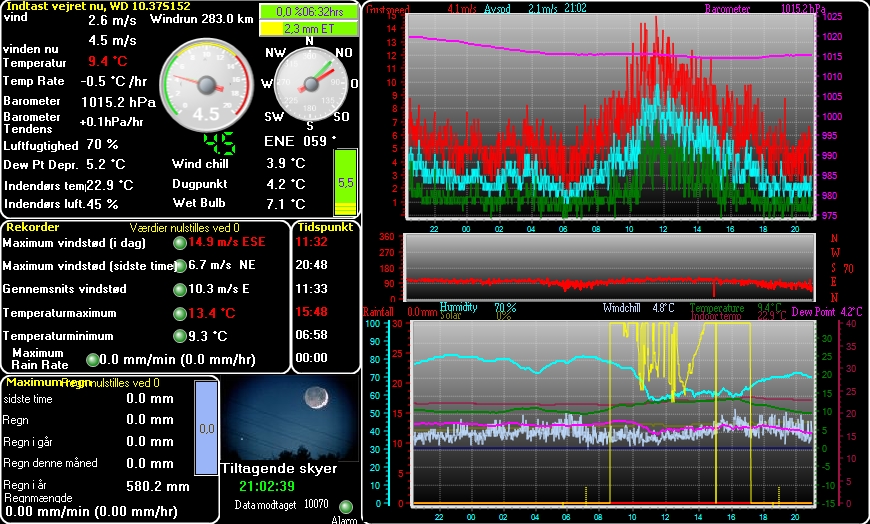Click the wind direction compass dial
Screen dimensions: 870x524
click(309, 82)
